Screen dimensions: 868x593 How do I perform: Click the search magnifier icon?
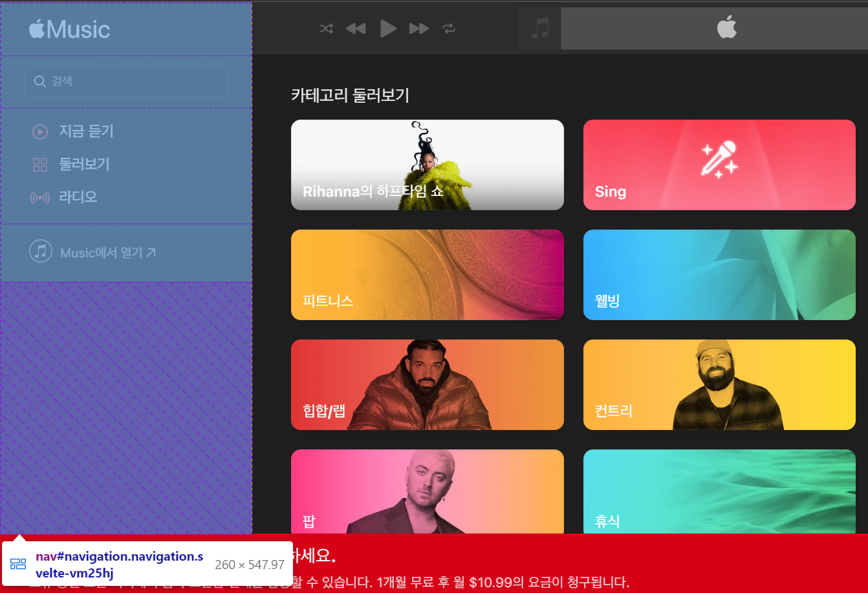tap(39, 81)
